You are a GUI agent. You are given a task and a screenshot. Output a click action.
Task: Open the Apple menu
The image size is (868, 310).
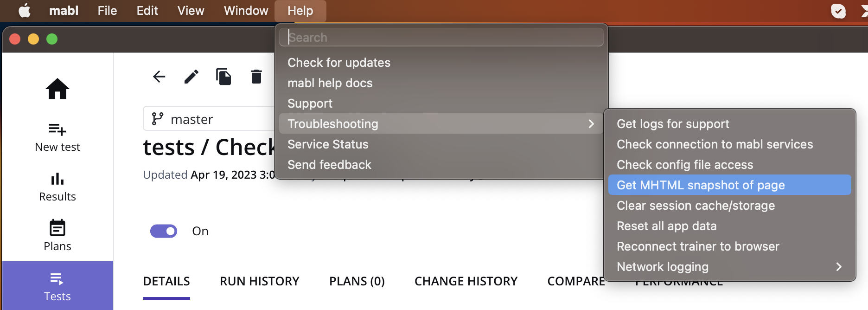pos(25,11)
